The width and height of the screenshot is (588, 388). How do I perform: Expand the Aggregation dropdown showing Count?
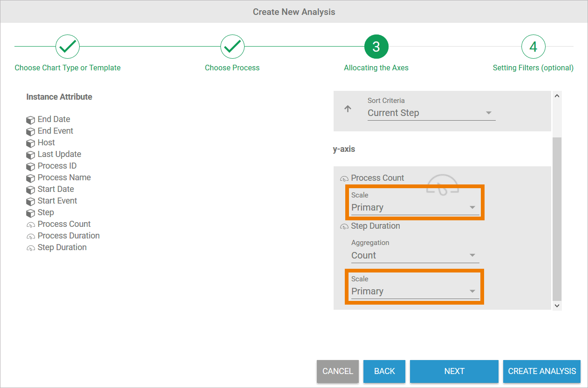tap(414, 255)
